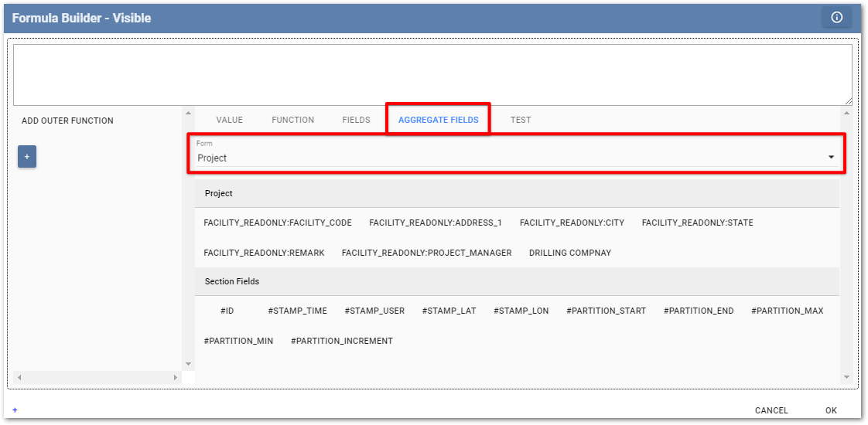Switch to the FIELDS tab
868x425 pixels.
coord(357,120)
